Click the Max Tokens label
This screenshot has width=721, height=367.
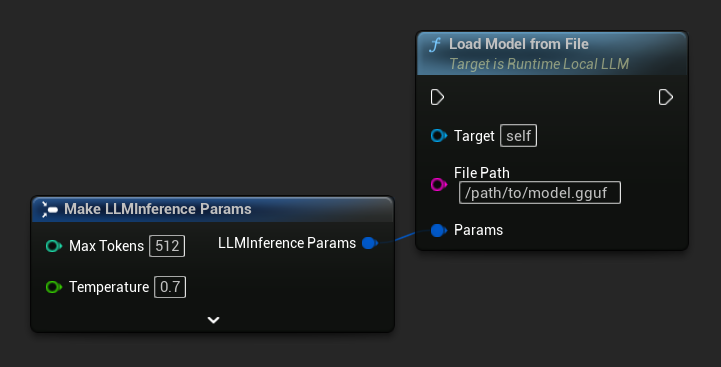[x=106, y=246]
